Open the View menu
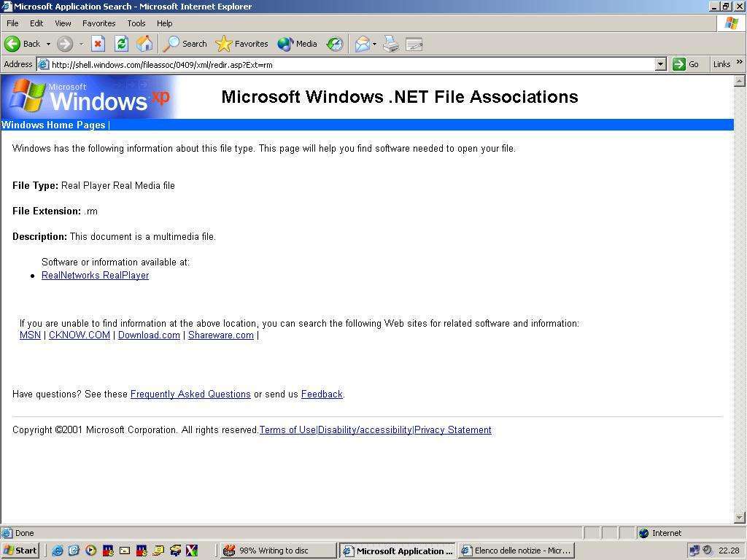Screen dimensions: 747x560 [63, 23]
